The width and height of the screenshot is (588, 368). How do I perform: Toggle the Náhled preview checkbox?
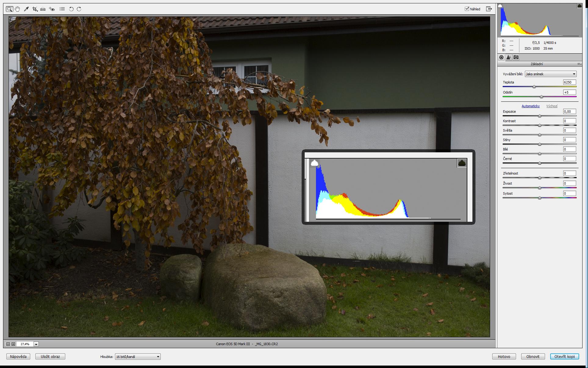tap(467, 9)
